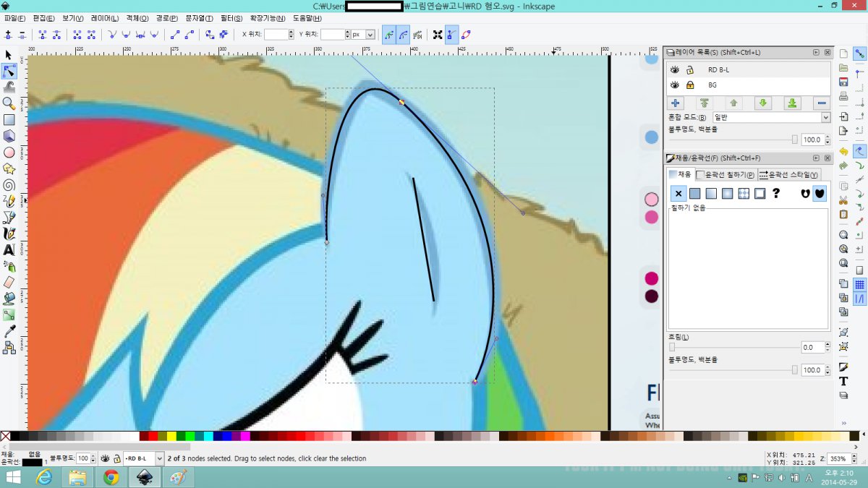Select the arrow Selector tool
Image resolution: width=868 pixels, height=488 pixels.
9,55
